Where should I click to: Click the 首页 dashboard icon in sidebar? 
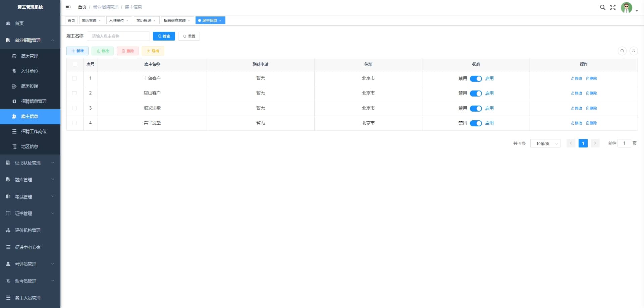click(x=8, y=23)
